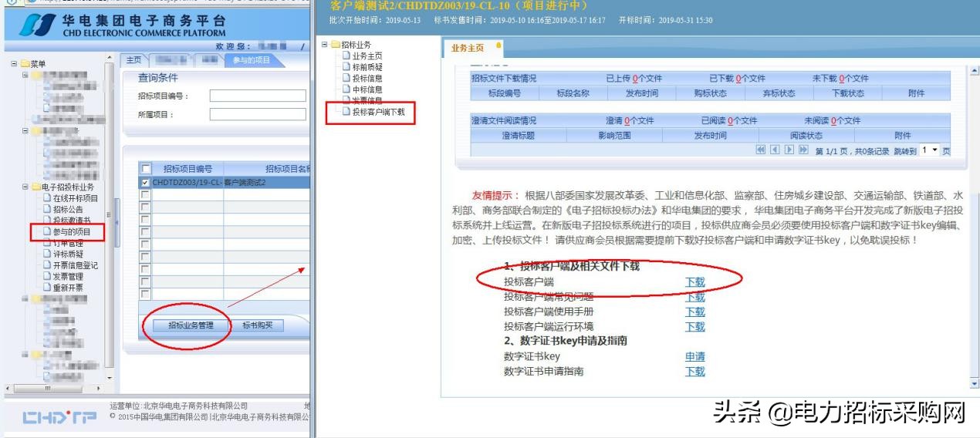
Task: Click the 菜单 folder icon in tree
Action: pyautogui.click(x=25, y=64)
